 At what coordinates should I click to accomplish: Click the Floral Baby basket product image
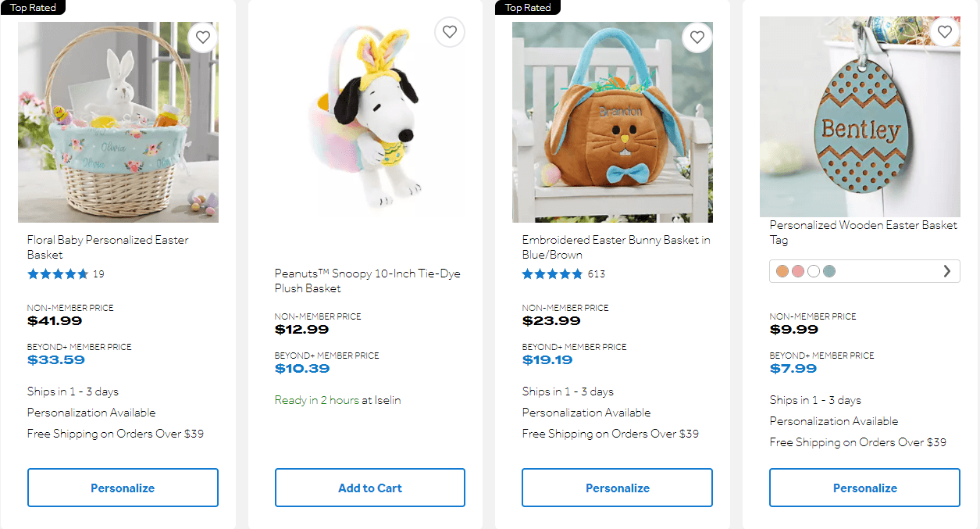point(118,121)
